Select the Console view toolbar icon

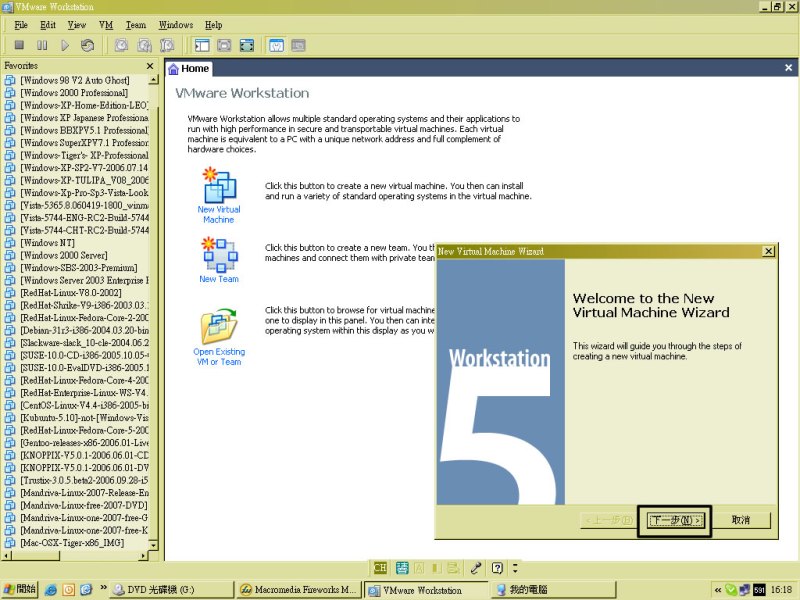[x=298, y=45]
